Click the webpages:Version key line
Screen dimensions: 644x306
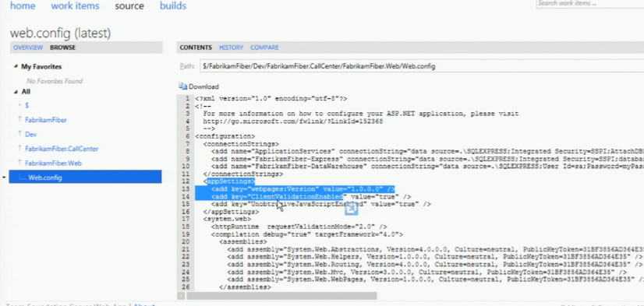tap(303, 188)
